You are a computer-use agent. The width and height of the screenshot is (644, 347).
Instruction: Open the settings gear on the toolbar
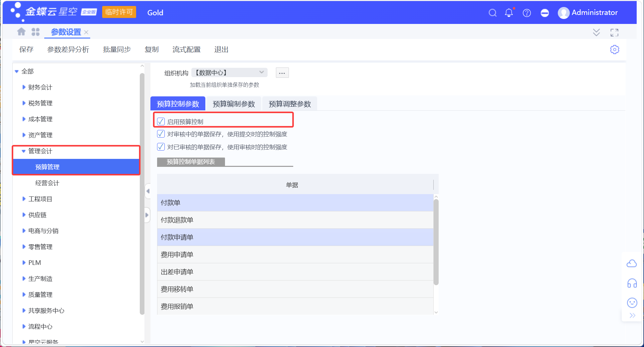pyautogui.click(x=615, y=49)
